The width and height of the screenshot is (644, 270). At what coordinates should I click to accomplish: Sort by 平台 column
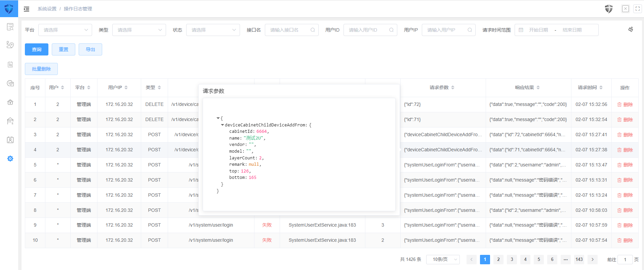[x=89, y=87]
